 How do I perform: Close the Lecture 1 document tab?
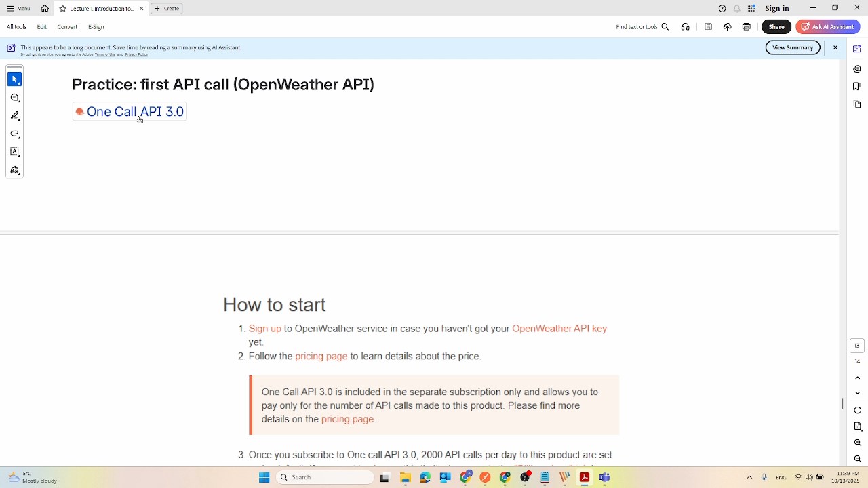pos(141,9)
